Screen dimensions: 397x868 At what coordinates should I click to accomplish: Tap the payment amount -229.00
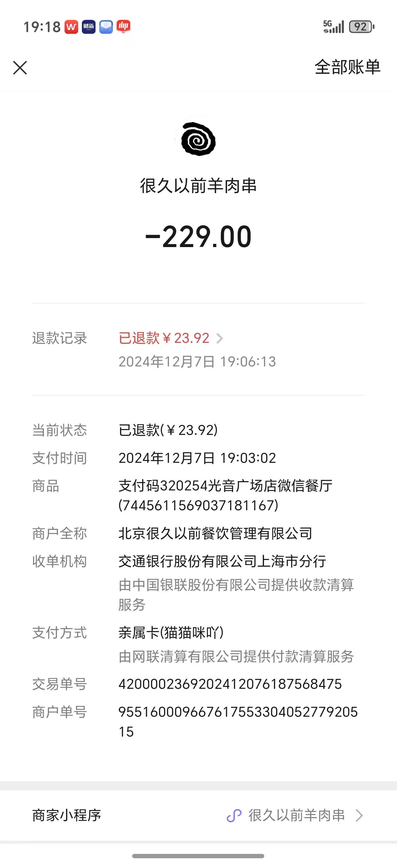198,237
